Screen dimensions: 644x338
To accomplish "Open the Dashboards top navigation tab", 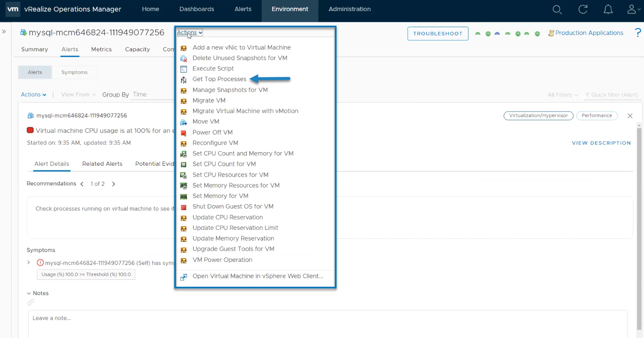I will click(196, 9).
